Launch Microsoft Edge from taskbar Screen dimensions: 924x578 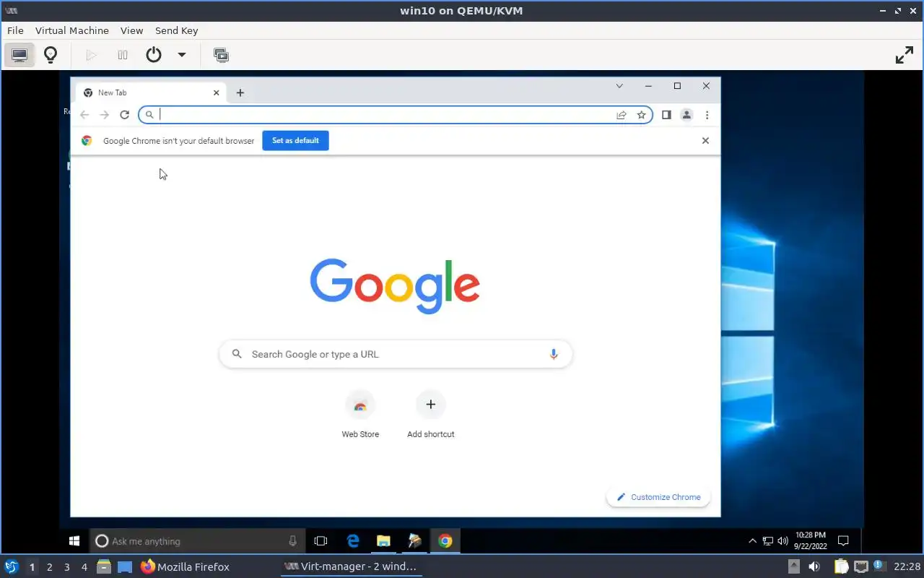pyautogui.click(x=353, y=540)
